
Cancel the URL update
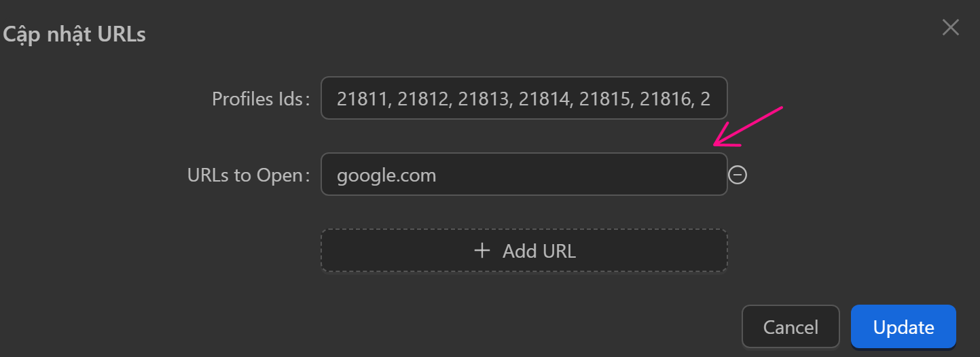[791, 327]
